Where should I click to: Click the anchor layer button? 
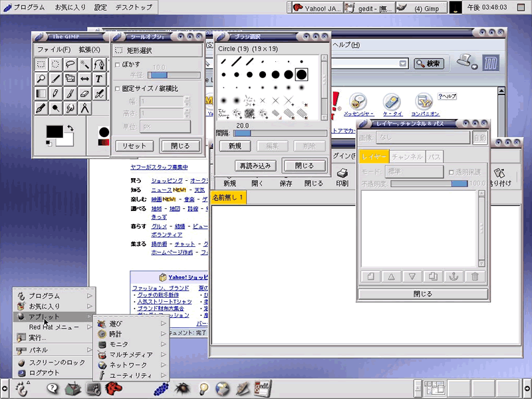click(x=454, y=277)
